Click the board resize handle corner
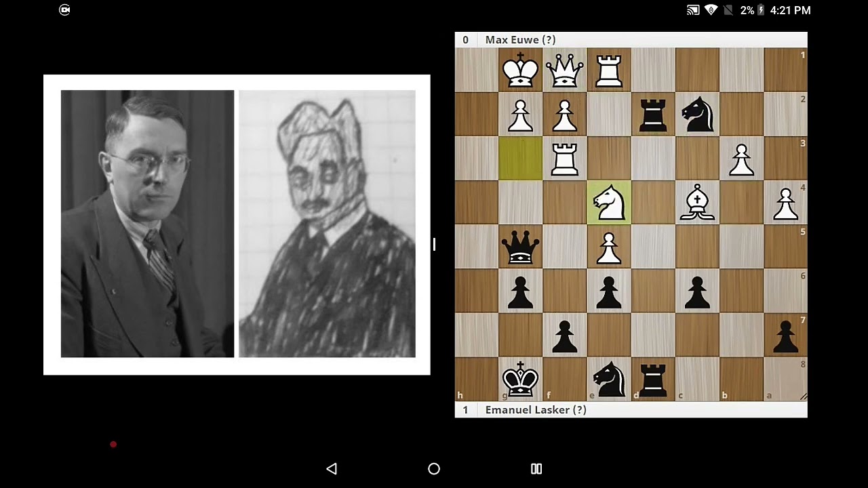Viewport: 868px width, 488px height. [803, 396]
